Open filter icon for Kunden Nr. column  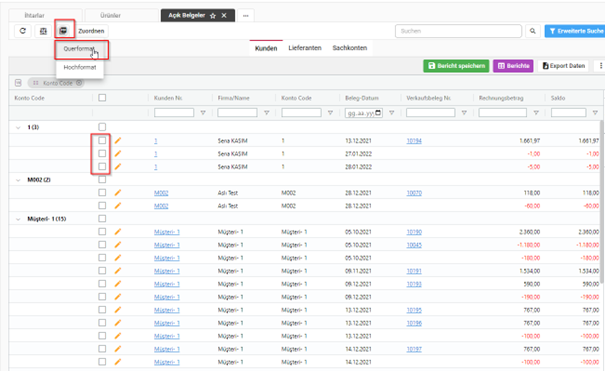203,113
